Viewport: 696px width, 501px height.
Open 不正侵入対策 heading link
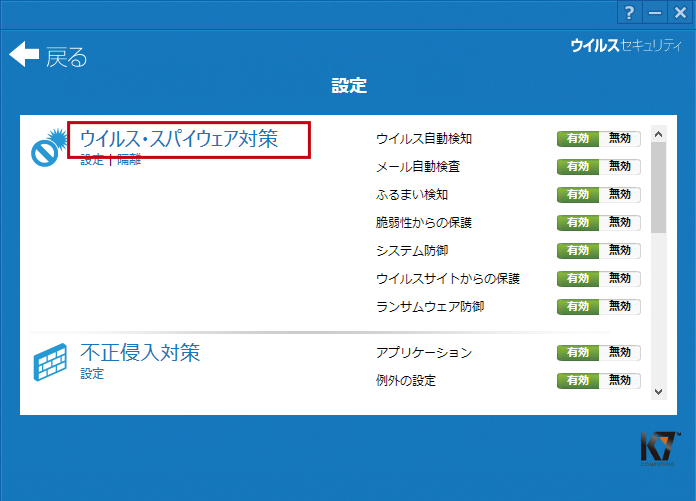(140, 352)
